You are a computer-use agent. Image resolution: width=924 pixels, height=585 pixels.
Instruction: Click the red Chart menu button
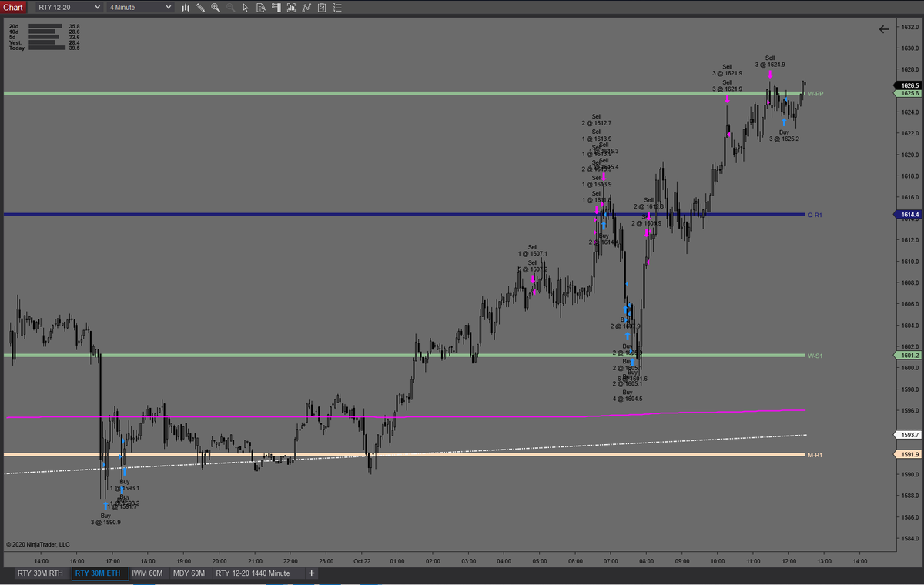(x=15, y=7)
